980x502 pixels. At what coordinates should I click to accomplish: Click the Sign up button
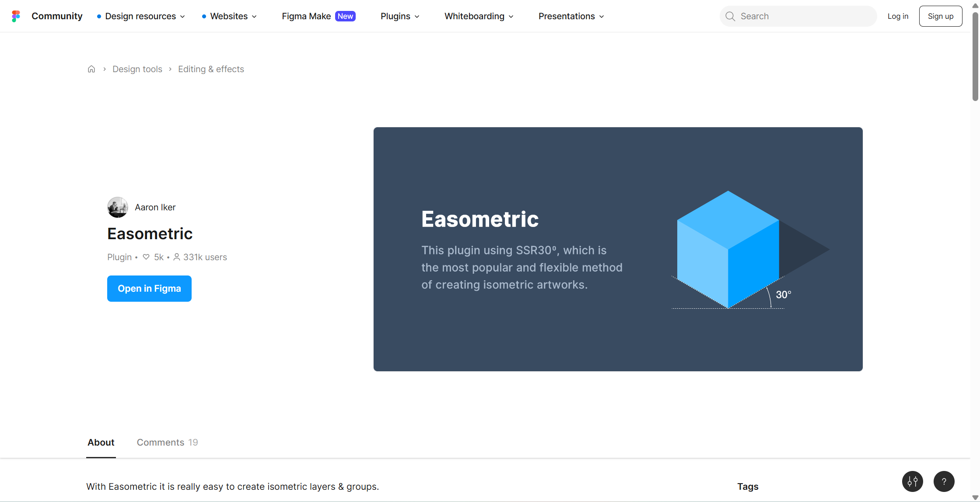click(941, 16)
